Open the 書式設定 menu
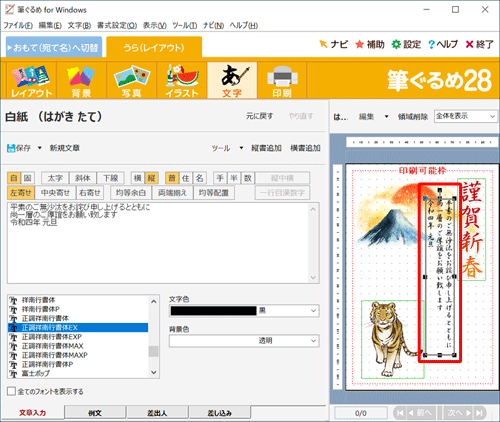The width and height of the screenshot is (500, 422). [x=117, y=25]
